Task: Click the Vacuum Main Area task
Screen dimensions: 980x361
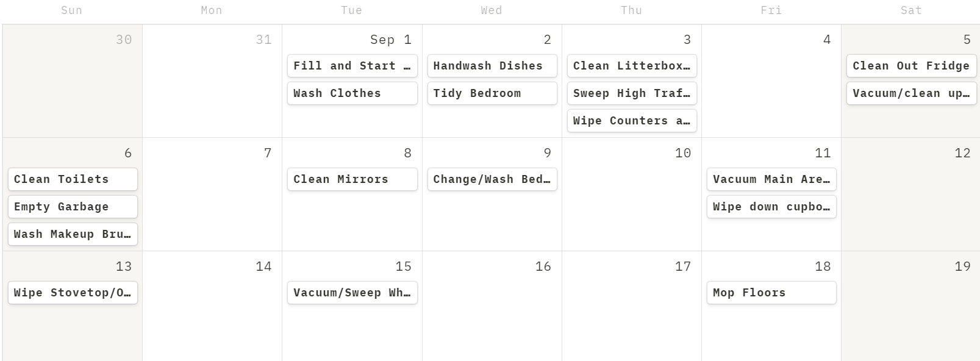Action: point(771,179)
